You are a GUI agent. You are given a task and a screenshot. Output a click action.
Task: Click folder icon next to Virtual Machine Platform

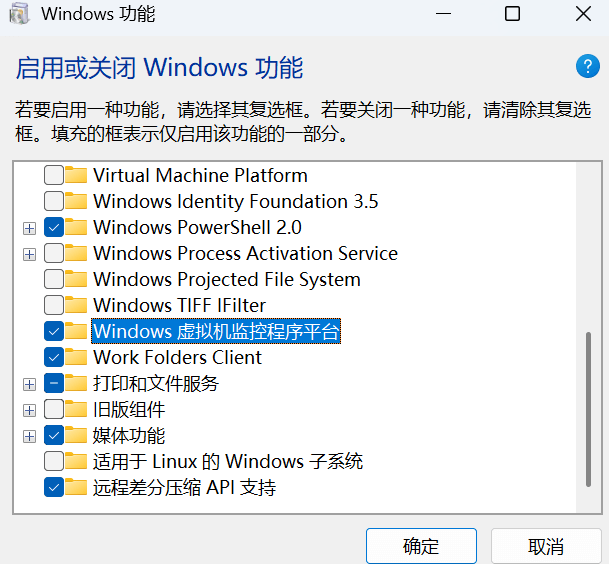[77, 175]
